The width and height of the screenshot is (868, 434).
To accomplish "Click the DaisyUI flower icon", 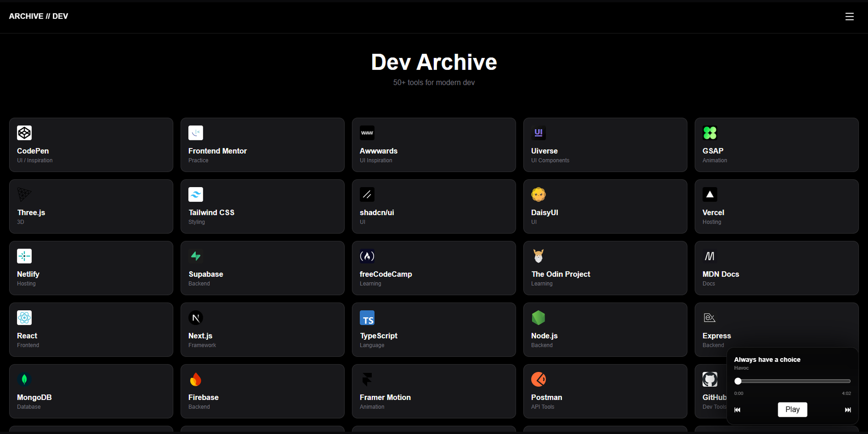I will point(538,194).
